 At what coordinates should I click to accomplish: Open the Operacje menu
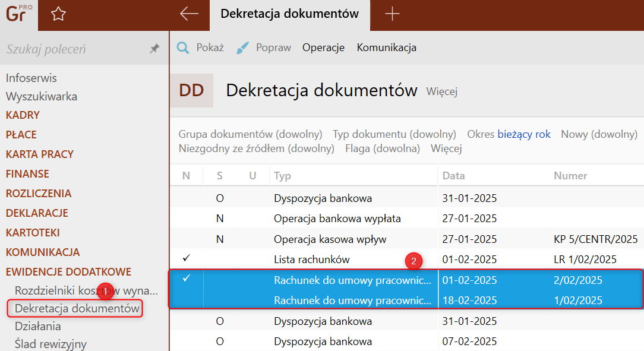pos(323,48)
